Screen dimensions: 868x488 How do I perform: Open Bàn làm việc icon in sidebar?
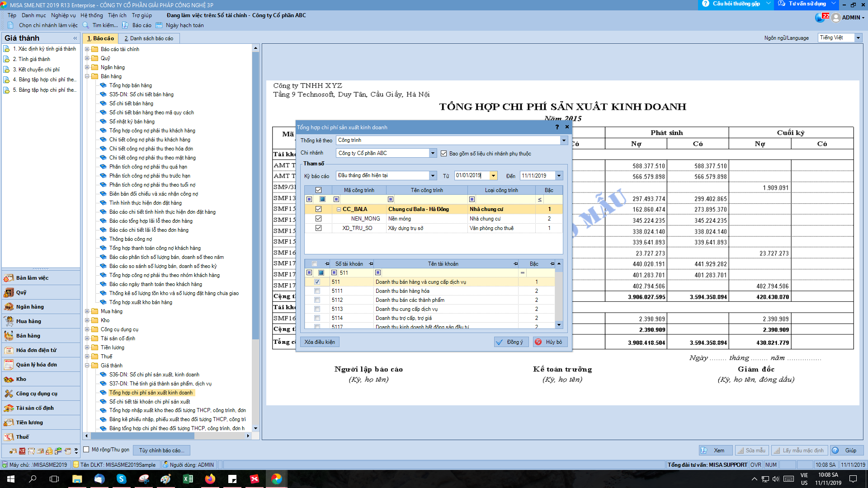tap(9, 278)
